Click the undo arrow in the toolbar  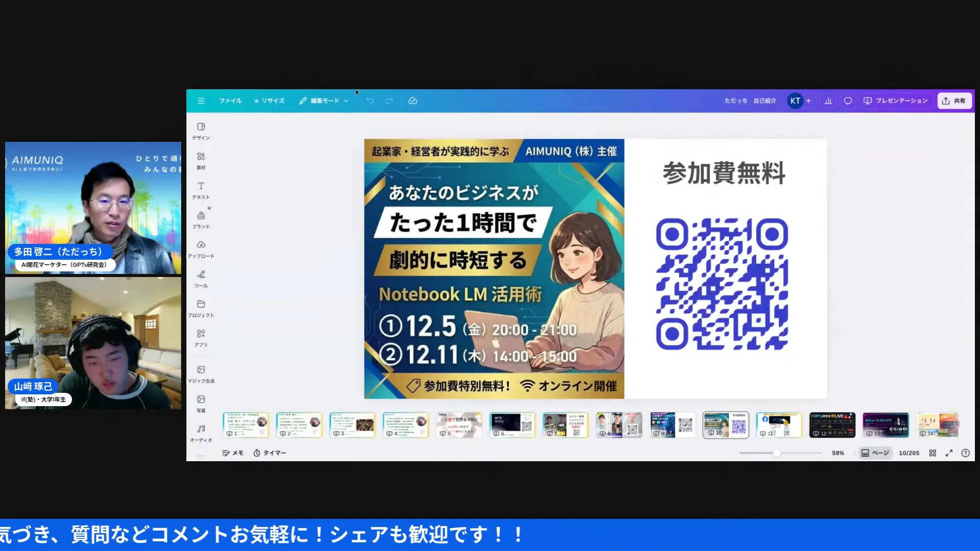pyautogui.click(x=370, y=101)
